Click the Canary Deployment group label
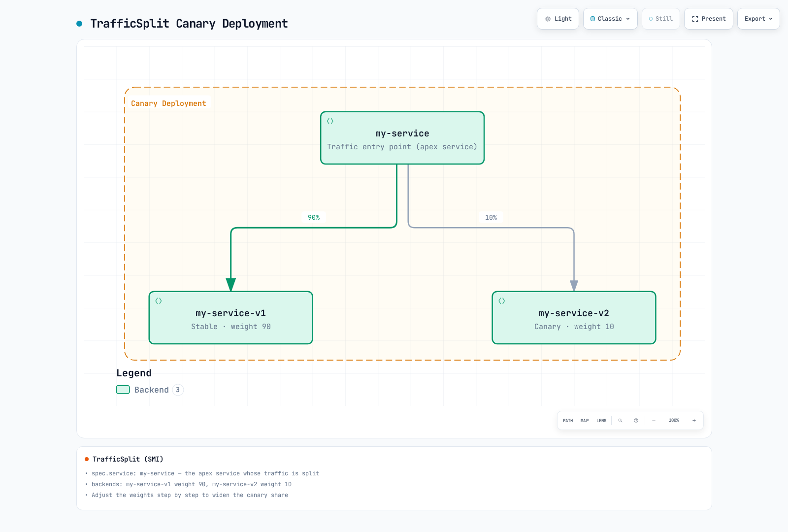 [168, 103]
